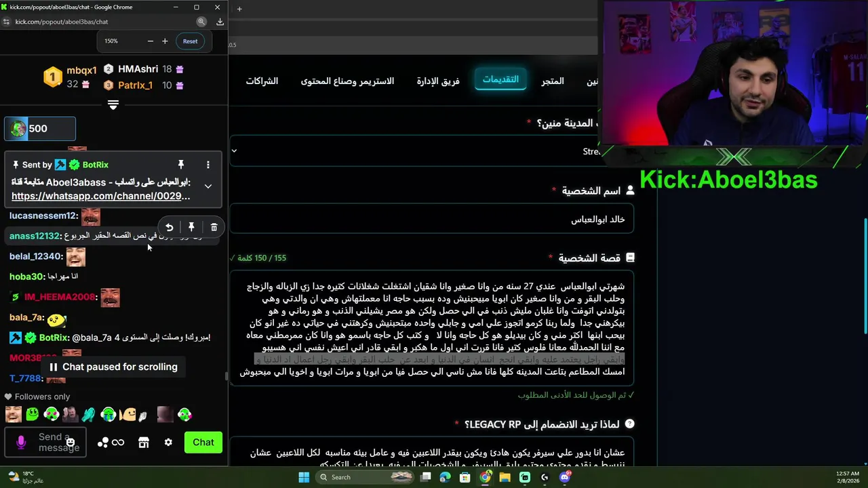Open الاستريمر وصناع المحتوى tab
This screenshot has height=488, width=868.
tap(347, 81)
